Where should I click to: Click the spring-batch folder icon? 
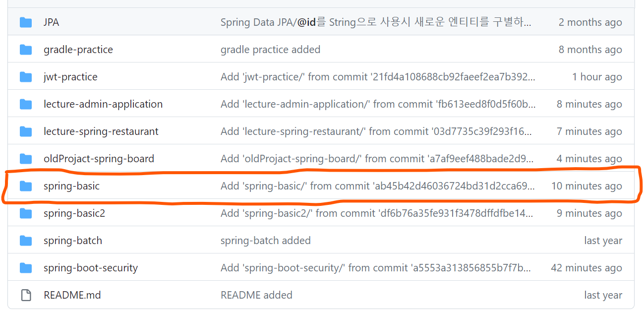26,241
